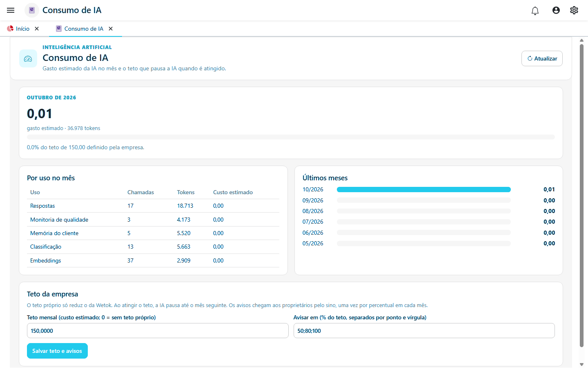
Task: Click the Classificação row label
Action: point(46,247)
